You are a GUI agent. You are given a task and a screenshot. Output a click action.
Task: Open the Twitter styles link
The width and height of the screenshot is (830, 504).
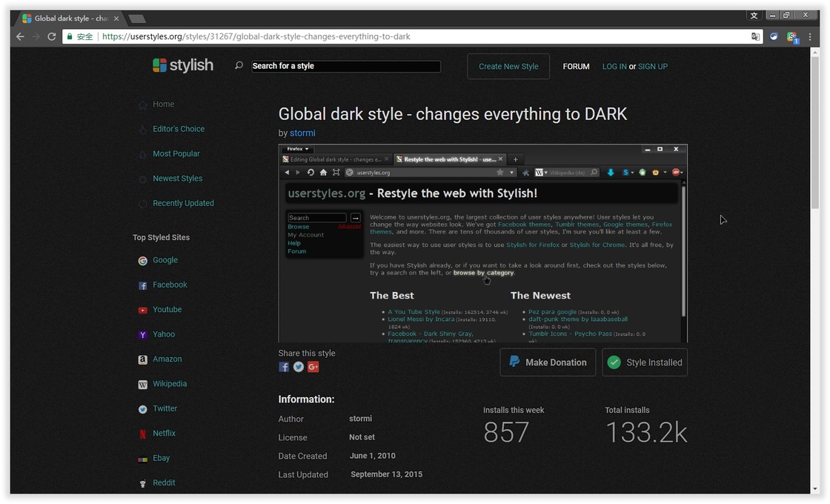[165, 408]
